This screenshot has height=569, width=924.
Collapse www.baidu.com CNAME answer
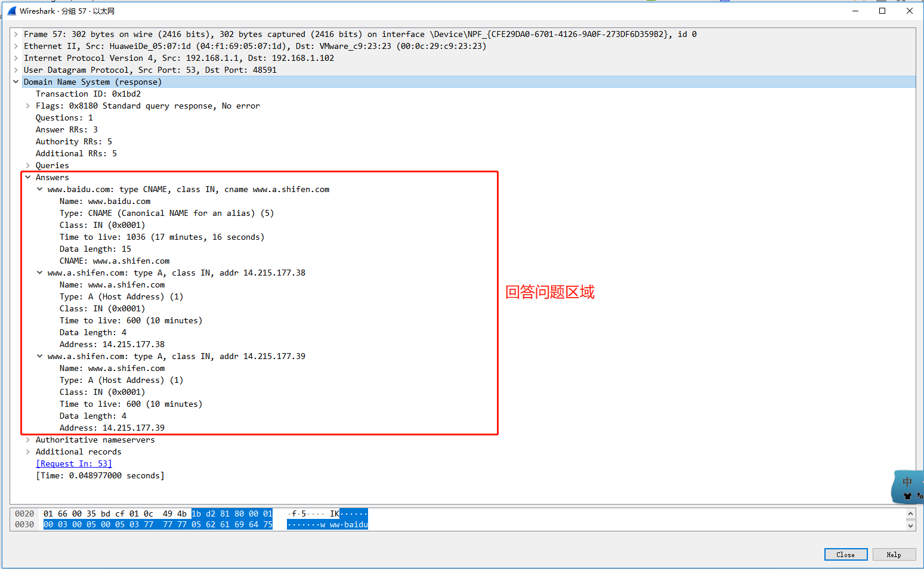(x=40, y=189)
